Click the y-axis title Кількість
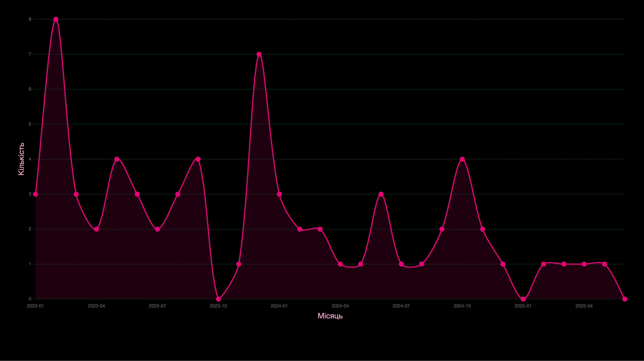This screenshot has width=644, height=361. 21,159
